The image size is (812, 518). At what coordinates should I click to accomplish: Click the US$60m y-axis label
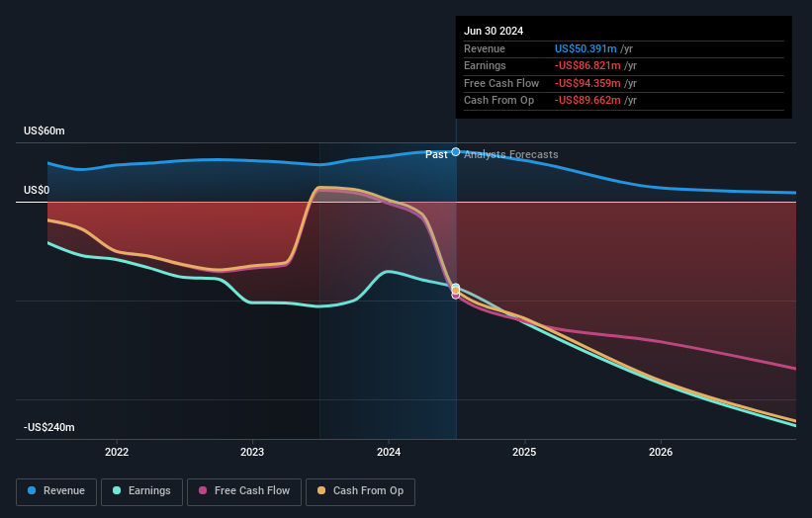[x=45, y=130]
